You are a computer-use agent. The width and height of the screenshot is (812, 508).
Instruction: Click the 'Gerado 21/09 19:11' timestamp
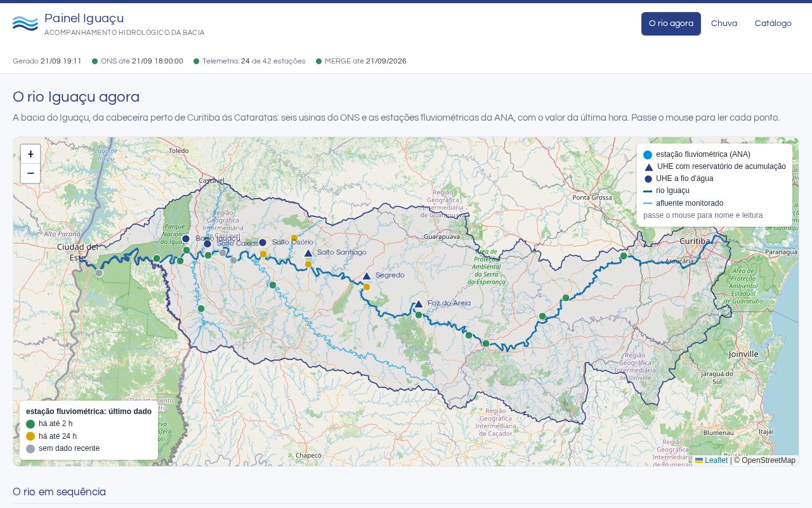[x=47, y=61]
